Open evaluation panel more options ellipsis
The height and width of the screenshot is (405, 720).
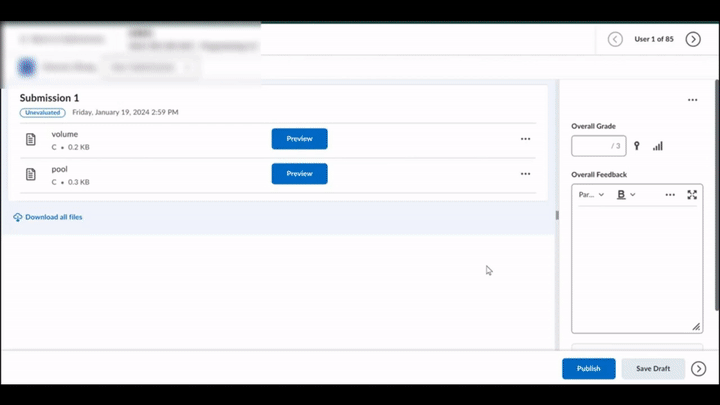pyautogui.click(x=692, y=100)
